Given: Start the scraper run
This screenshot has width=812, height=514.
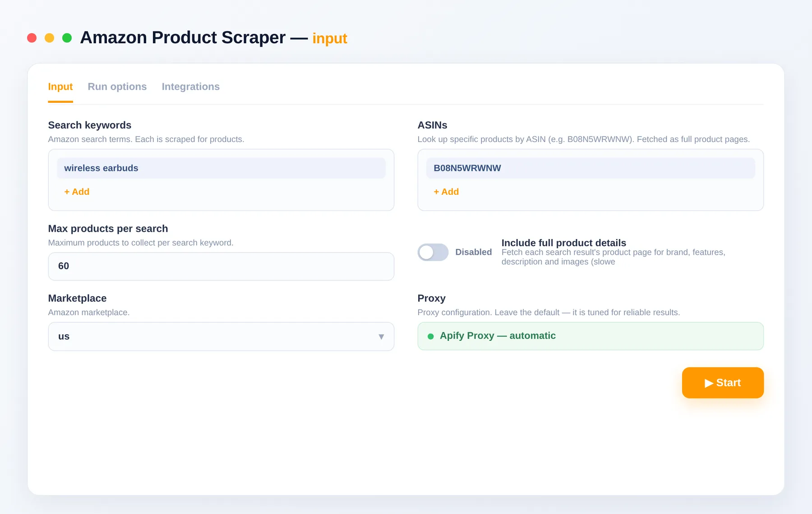Looking at the screenshot, I should (723, 383).
